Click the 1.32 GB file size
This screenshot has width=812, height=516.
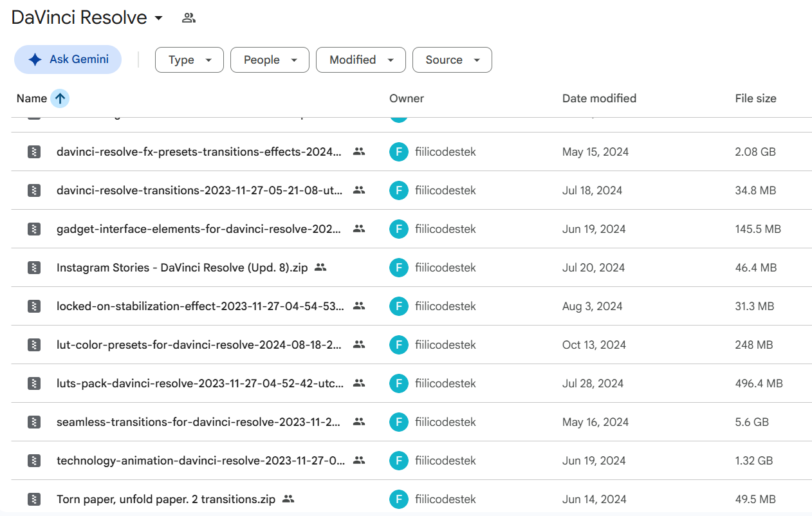(754, 461)
